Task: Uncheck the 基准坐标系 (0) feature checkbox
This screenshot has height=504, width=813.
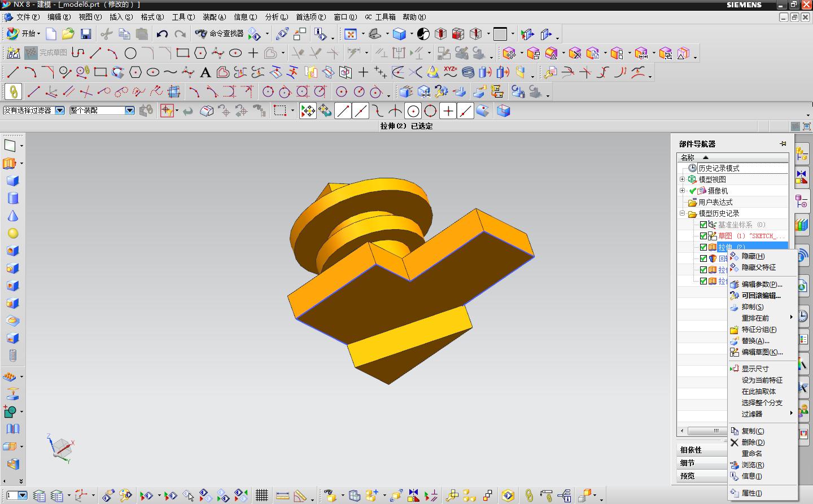Action: (703, 225)
